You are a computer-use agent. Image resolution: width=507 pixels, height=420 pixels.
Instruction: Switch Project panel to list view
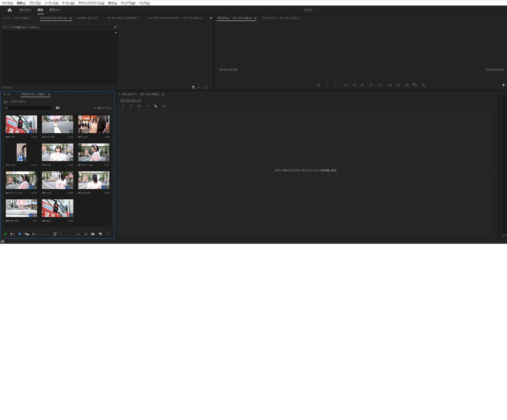coord(13,234)
